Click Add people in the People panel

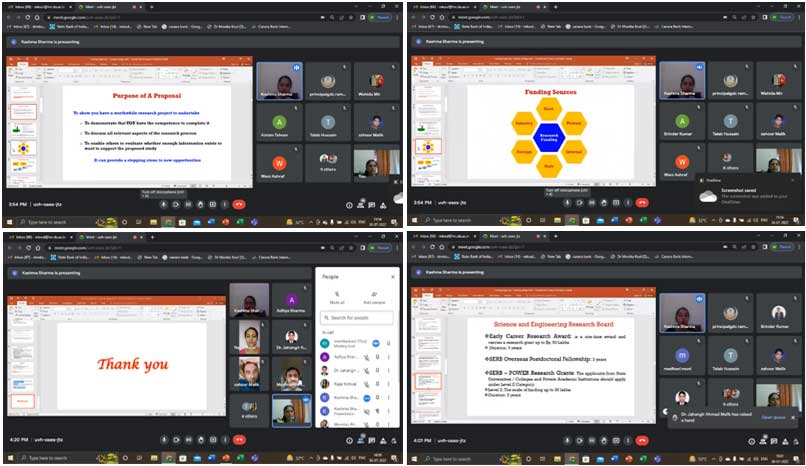374,299
